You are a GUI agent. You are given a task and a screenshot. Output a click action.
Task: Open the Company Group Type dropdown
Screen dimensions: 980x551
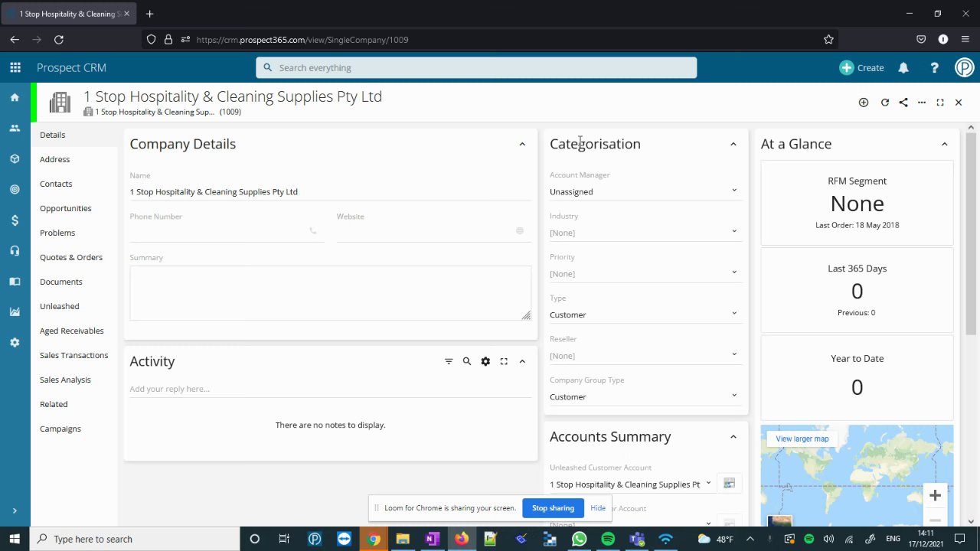[645, 396]
